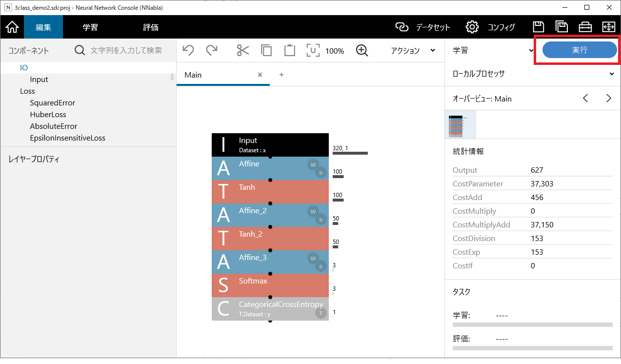The image size is (621, 364).
Task: Open the アクション dropdown menu
Action: pyautogui.click(x=412, y=51)
